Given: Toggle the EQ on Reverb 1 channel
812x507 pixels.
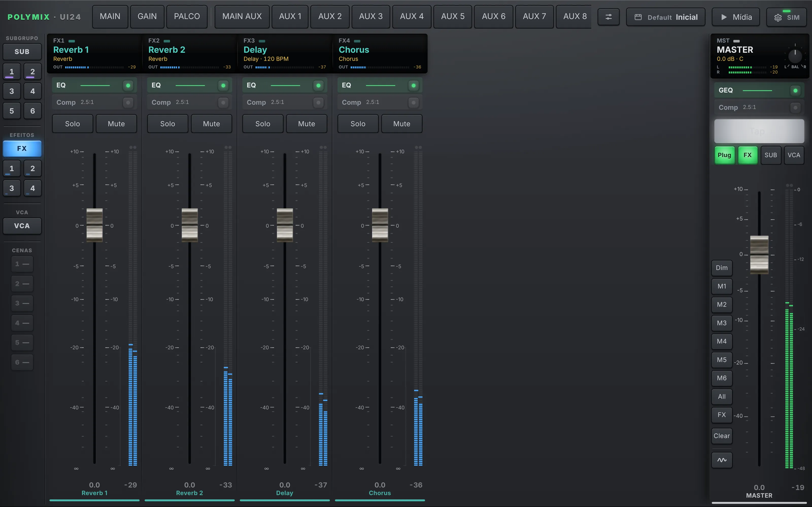Looking at the screenshot, I should pyautogui.click(x=128, y=85).
